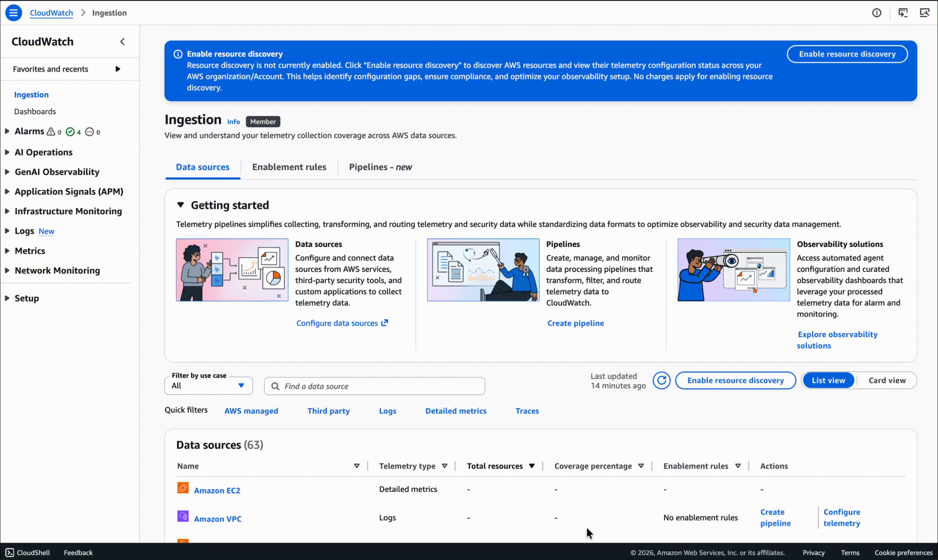Apply the AWS managed quick filter

click(x=251, y=411)
